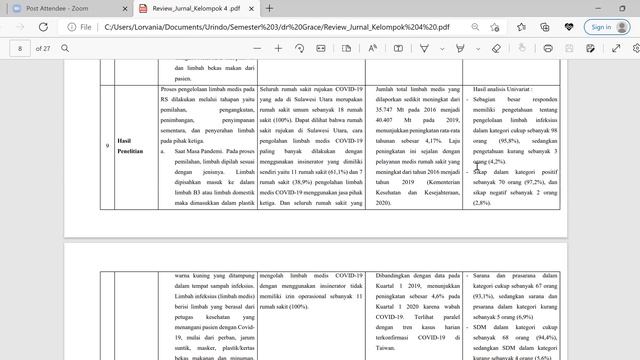Click the 'of 27' page count label
Viewport: 640px width, 360px height.
point(43,49)
